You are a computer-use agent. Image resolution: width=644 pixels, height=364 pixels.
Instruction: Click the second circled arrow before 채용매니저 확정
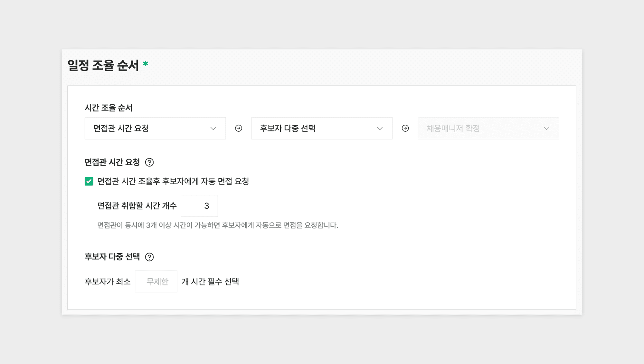(405, 129)
